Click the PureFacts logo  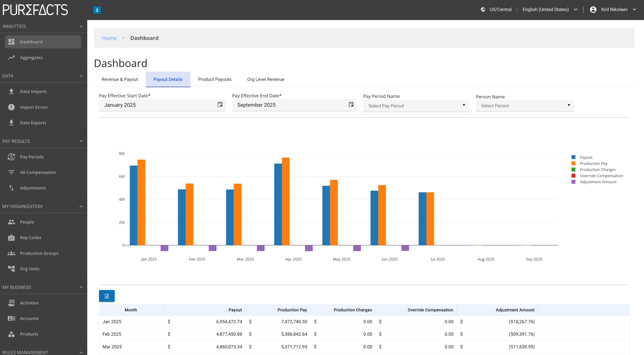pos(35,10)
